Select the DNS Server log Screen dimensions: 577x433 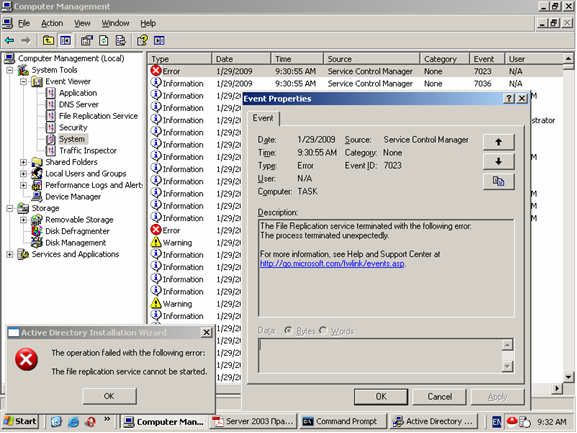(79, 104)
